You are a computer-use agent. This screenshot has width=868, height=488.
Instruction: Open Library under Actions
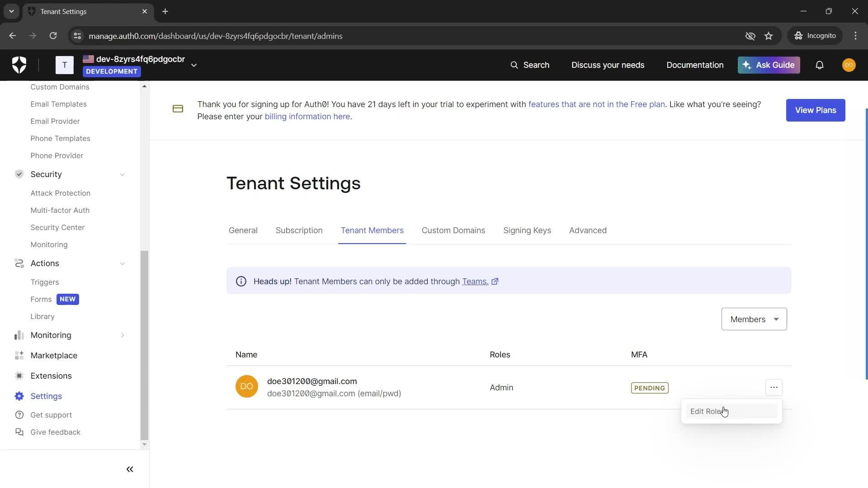[x=42, y=316]
